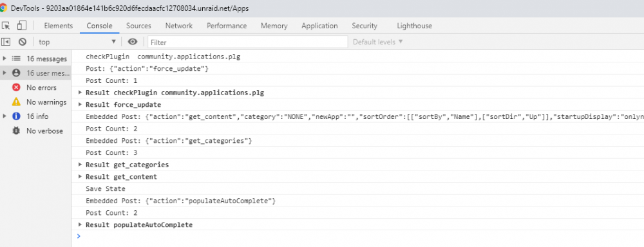
Task: Switch to the Application tab
Action: click(319, 26)
